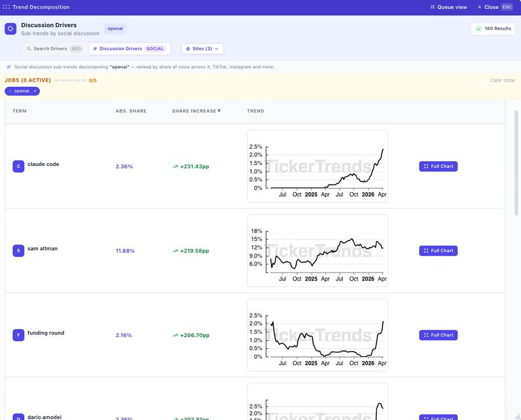Sort by ABS. SHARE column header
The image size is (521, 420).
click(131, 111)
